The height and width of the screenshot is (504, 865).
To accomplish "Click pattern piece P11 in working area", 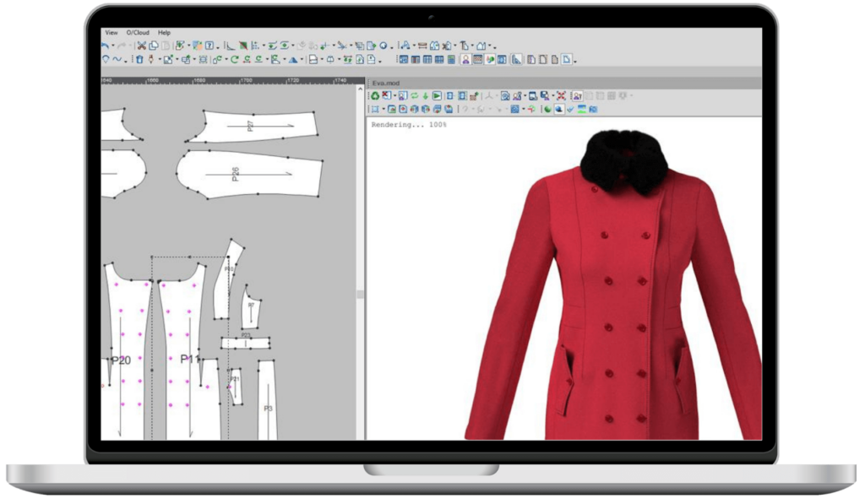I will 188,360.
